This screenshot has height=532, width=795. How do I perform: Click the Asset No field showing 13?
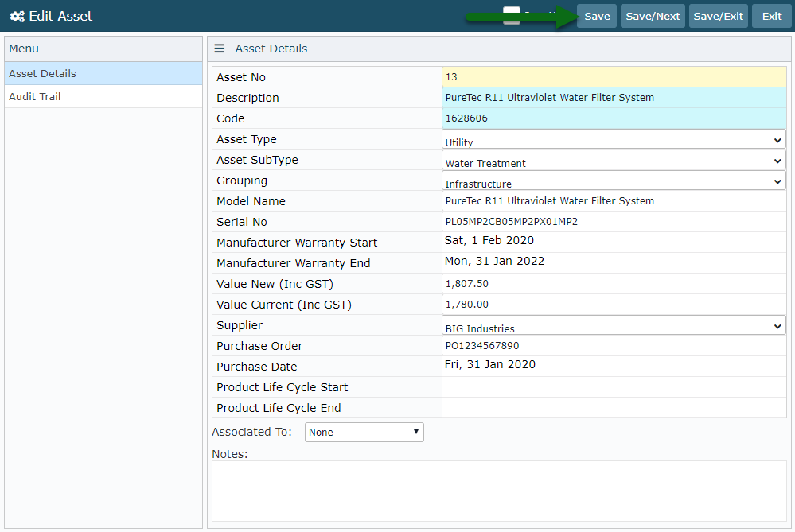(614, 77)
